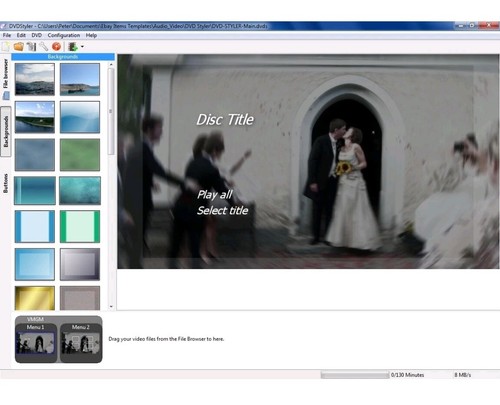Select the light blue framed background

click(x=35, y=264)
